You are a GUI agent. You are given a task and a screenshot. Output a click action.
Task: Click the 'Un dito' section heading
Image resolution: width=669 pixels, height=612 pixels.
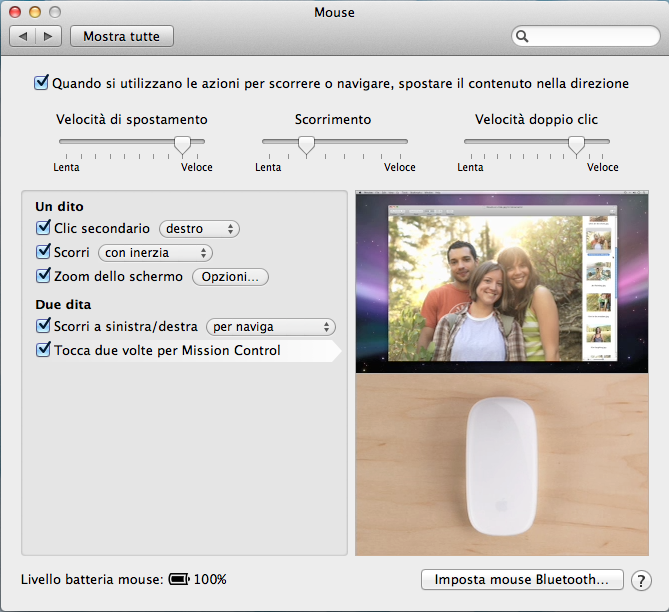[x=59, y=207]
